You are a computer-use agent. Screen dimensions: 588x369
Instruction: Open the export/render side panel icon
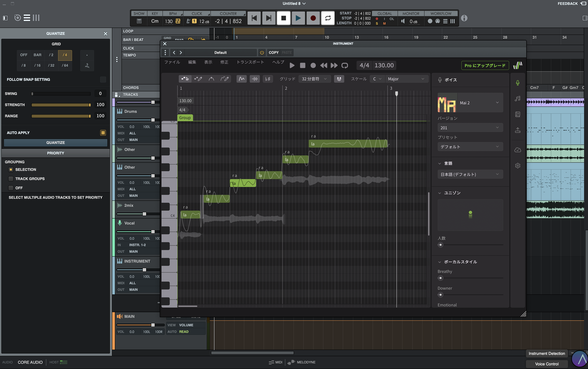518,130
